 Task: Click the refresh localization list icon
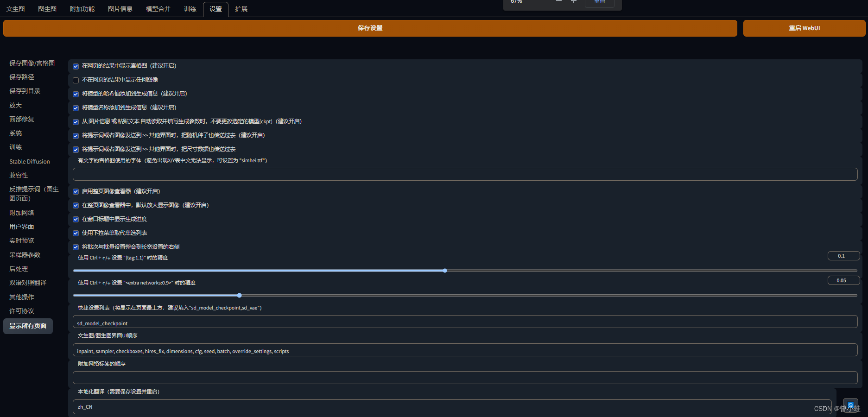(x=850, y=405)
